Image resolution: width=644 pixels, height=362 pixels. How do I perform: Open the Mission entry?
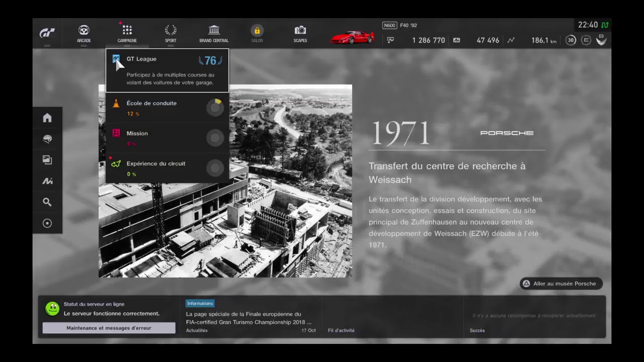167,138
